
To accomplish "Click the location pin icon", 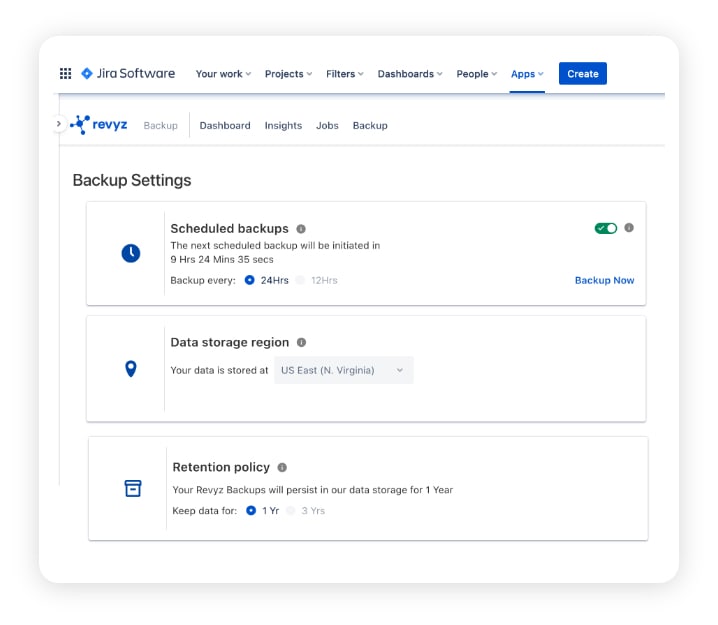I will click(x=131, y=369).
